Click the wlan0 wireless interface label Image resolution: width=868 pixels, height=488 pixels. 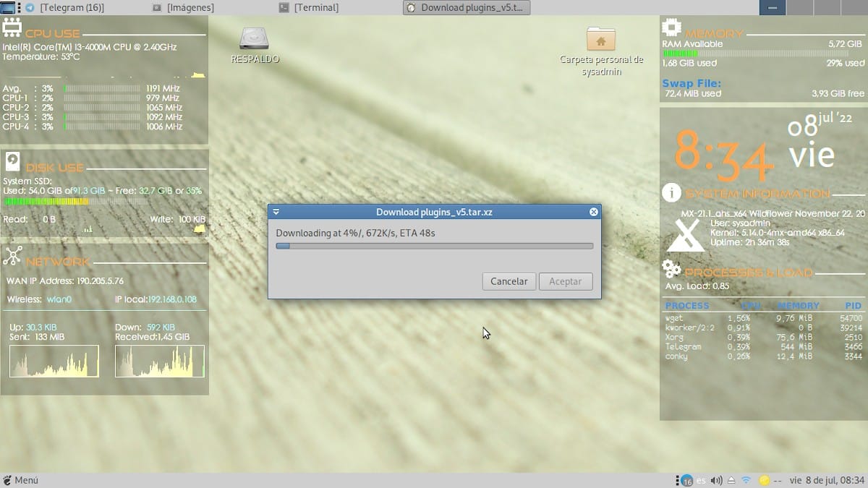(x=61, y=299)
